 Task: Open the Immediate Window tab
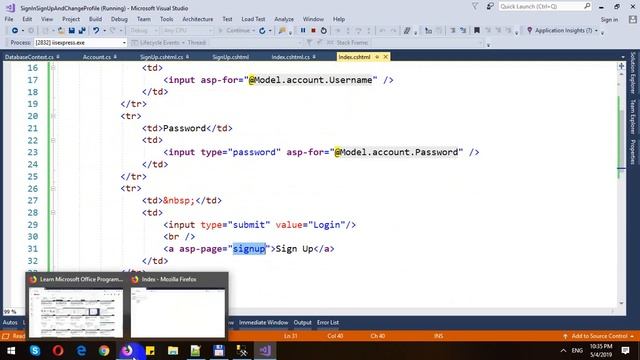[x=263, y=322]
